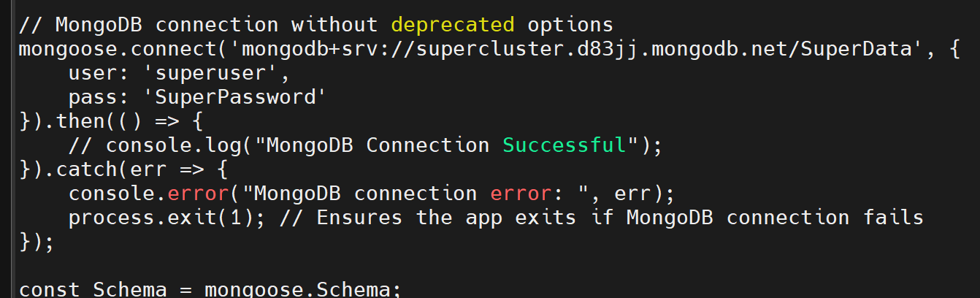Click 'options' in the first comment line
Viewport: 980px width, 298px height.
(570, 24)
